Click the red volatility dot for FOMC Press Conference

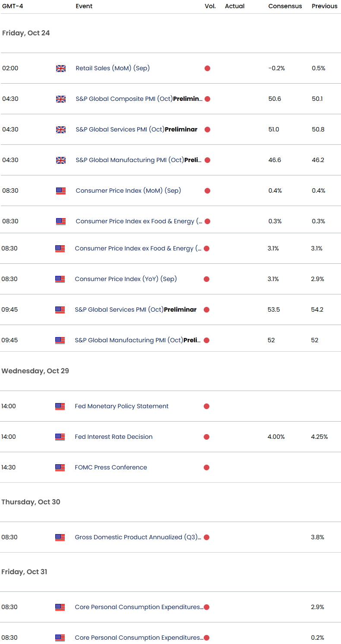tap(206, 467)
